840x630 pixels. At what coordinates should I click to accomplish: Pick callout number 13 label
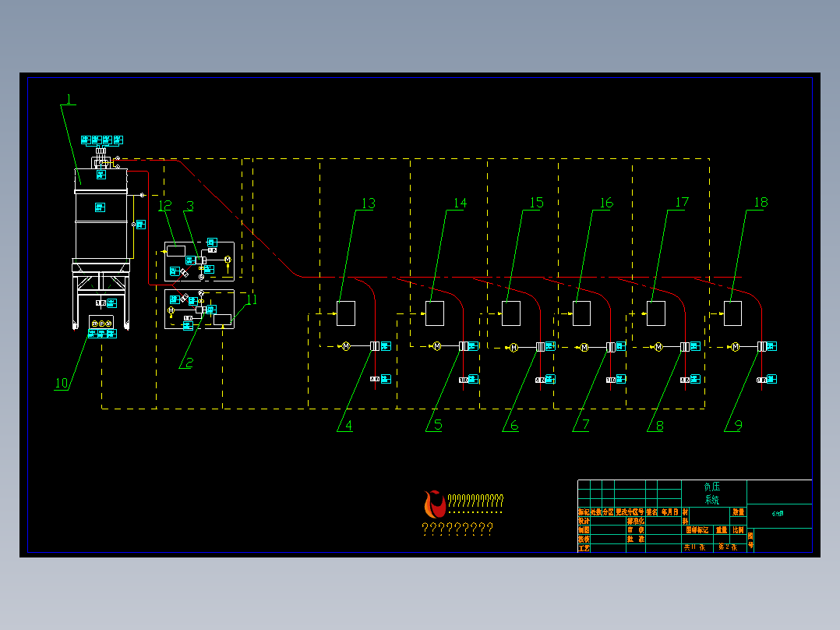[369, 204]
